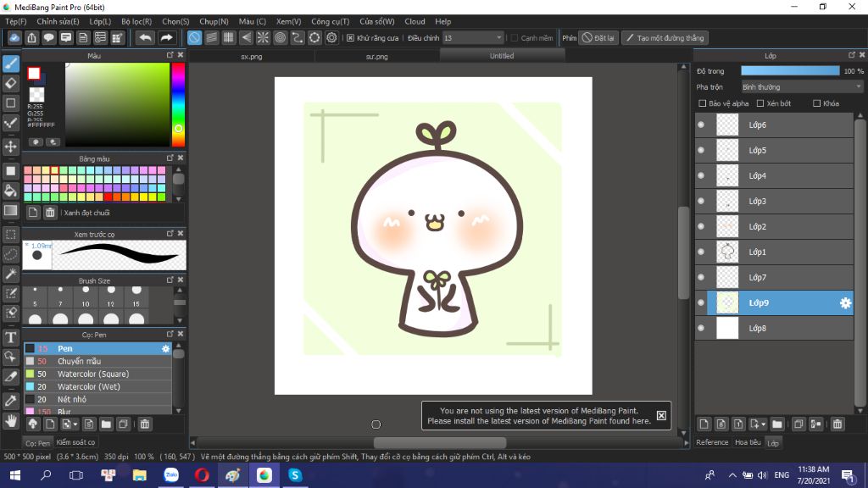The height and width of the screenshot is (488, 868).
Task: Enable the Xén bớt checkbox
Action: pyautogui.click(x=760, y=103)
